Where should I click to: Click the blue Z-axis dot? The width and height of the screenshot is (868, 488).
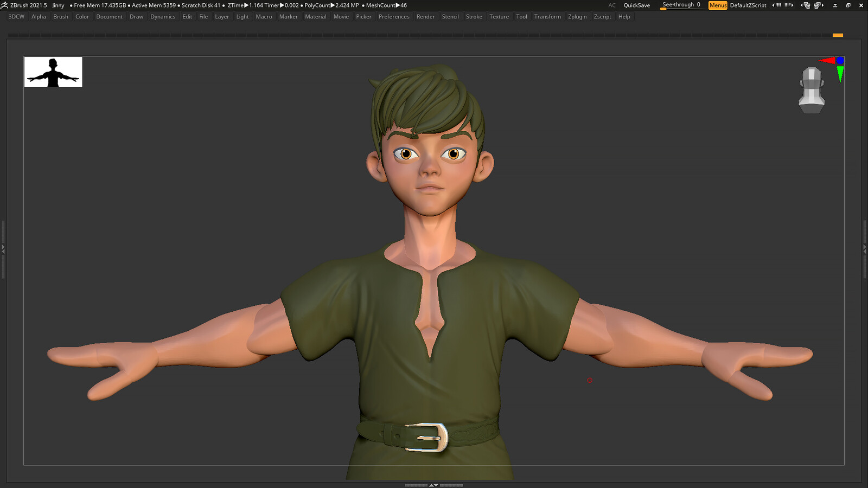[x=840, y=60]
